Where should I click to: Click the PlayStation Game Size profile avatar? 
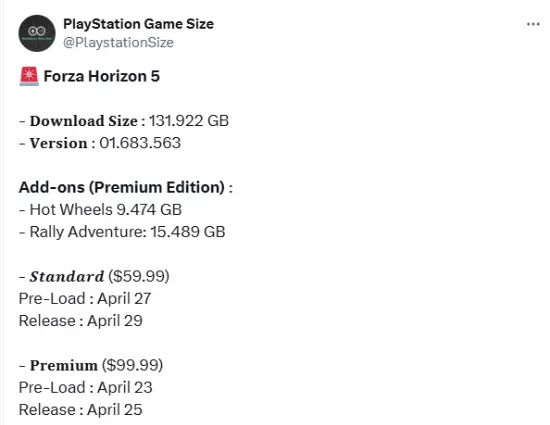37,33
